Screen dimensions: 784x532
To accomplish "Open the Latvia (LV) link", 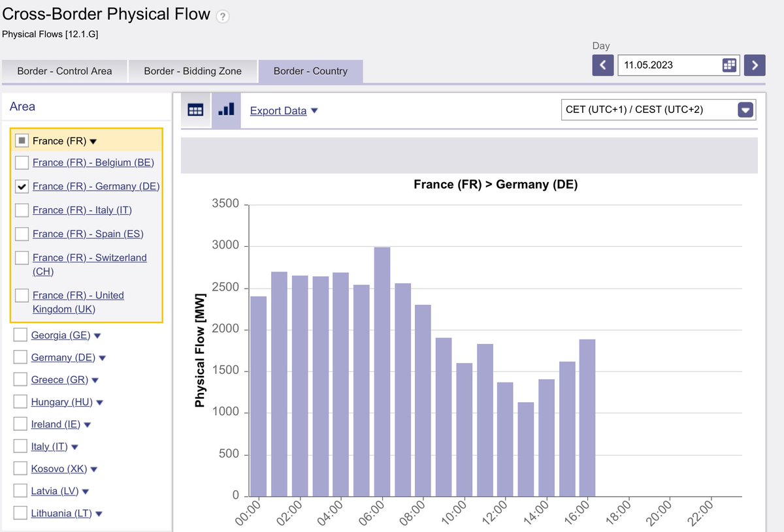I will (x=55, y=491).
